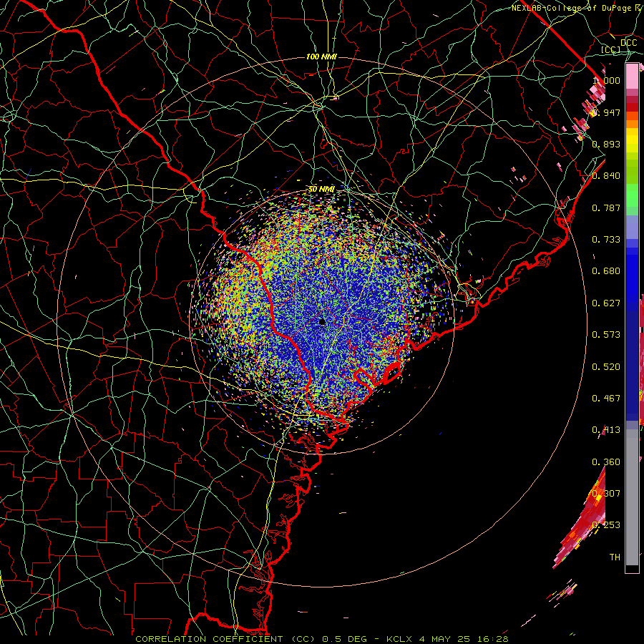
Task: Click the 0.893 legend value
Action: coord(606,144)
